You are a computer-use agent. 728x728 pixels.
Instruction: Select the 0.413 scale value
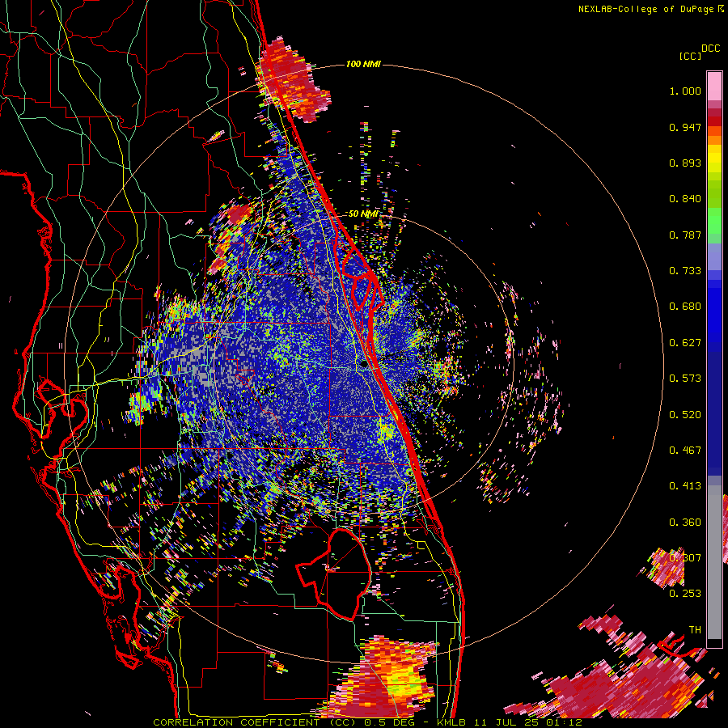tap(685, 486)
